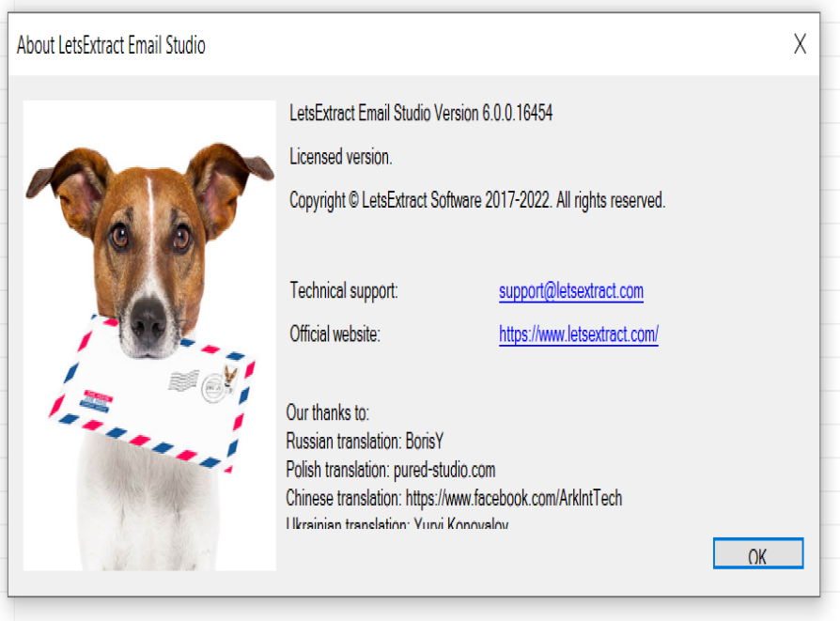
Task: Open the https://www.letsextract.com/ website link
Action: (579, 334)
